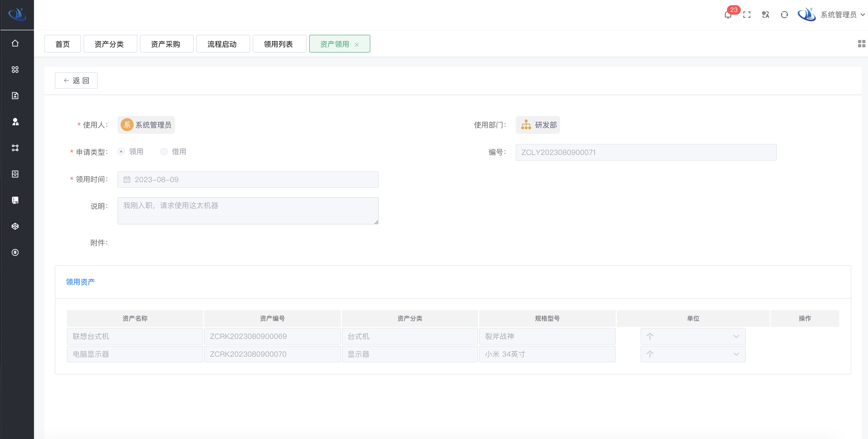Click the orange 系 user avatar

[127, 125]
